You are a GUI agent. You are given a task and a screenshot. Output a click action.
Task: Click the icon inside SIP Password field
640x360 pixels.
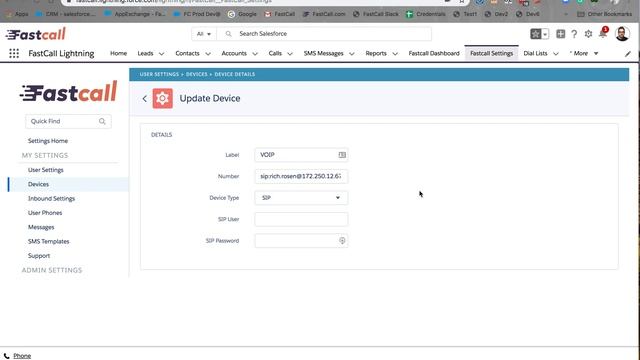342,241
